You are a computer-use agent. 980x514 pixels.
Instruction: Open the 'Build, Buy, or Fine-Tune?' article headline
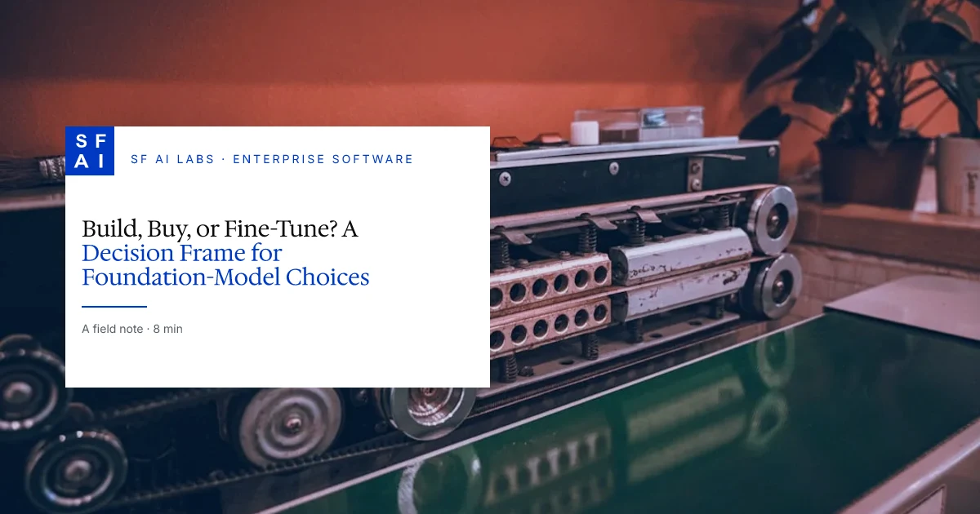225,253
